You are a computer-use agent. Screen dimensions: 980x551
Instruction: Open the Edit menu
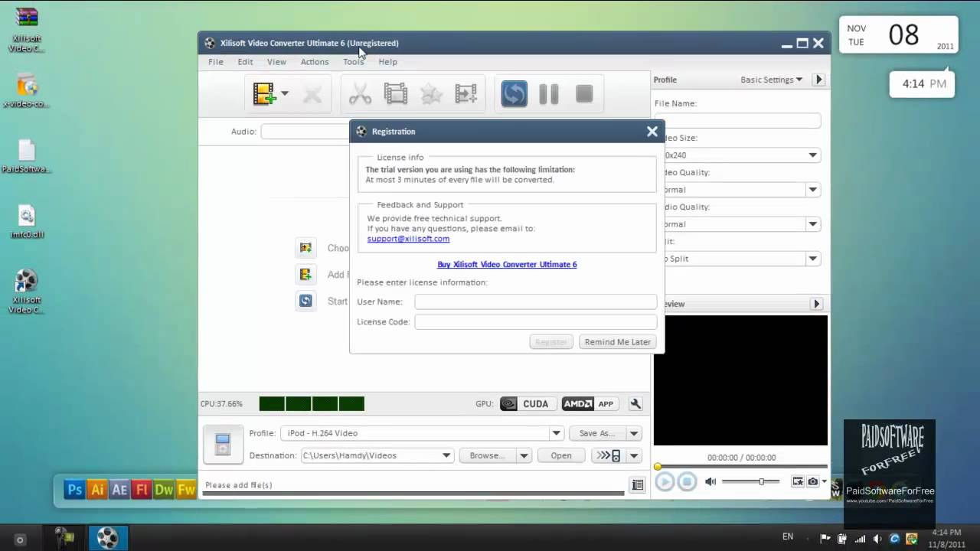click(245, 62)
